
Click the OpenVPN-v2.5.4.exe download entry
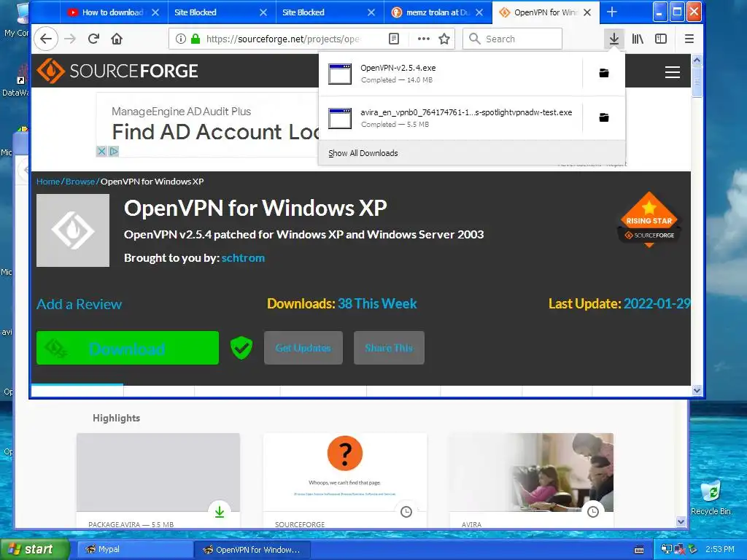point(450,74)
